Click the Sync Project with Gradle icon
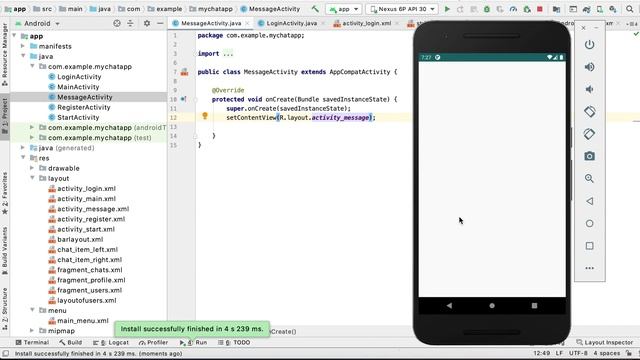Viewport: 640px width, 360px height. (587, 9)
